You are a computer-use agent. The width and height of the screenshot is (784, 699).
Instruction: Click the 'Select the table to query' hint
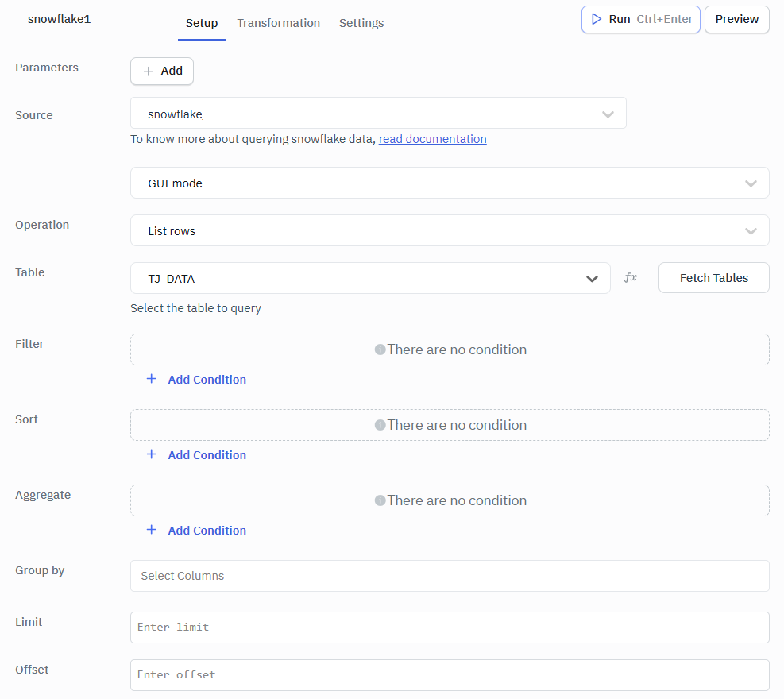coord(195,308)
